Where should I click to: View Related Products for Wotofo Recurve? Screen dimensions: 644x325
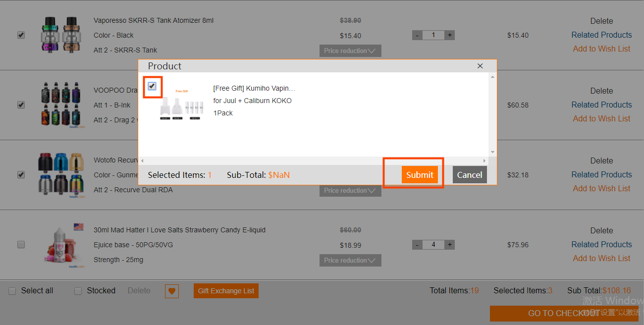[601, 175]
